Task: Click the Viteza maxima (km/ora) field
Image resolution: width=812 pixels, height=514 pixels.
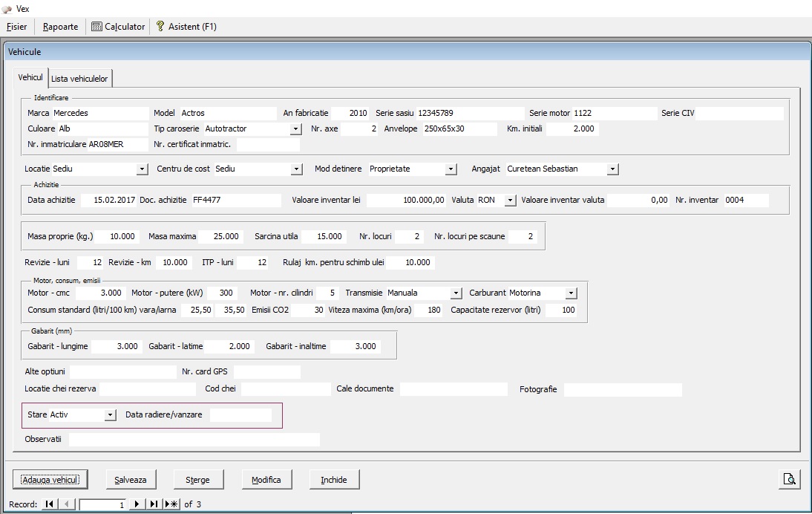Action: click(x=428, y=310)
